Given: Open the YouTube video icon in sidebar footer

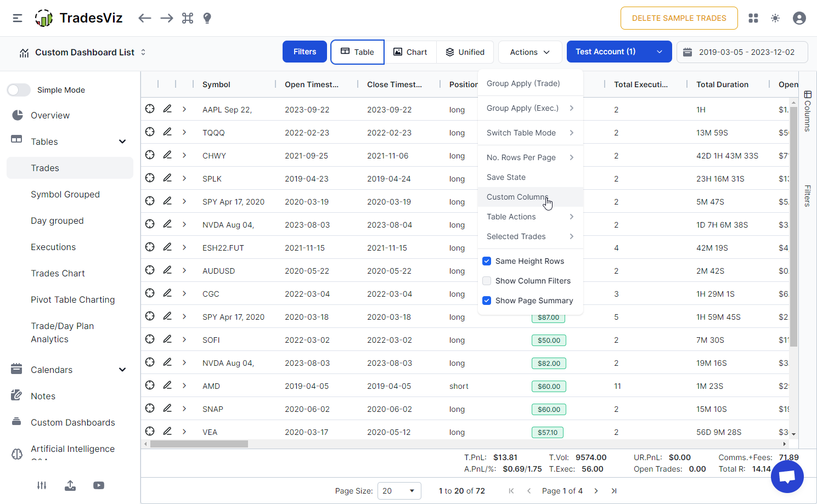Looking at the screenshot, I should coord(99,485).
